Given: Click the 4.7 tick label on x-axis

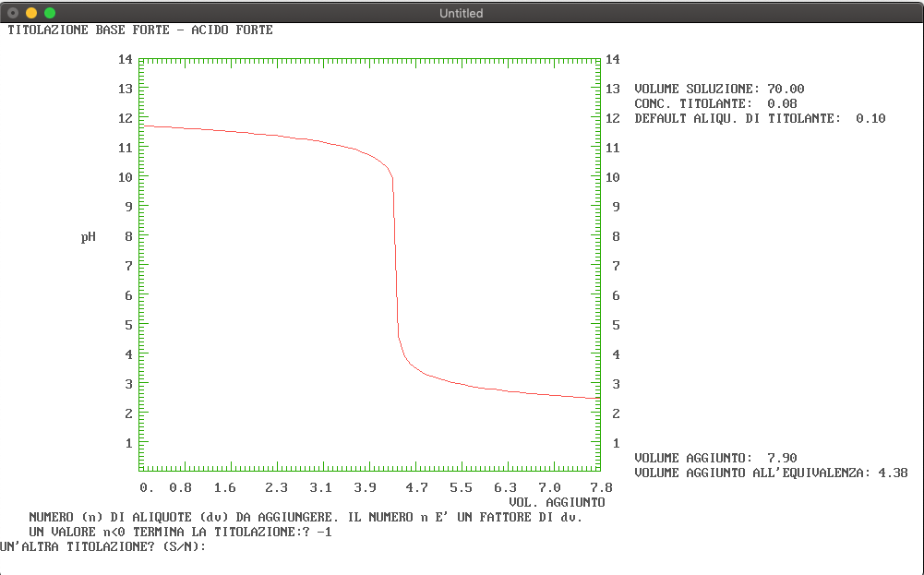Looking at the screenshot, I should pos(417,487).
